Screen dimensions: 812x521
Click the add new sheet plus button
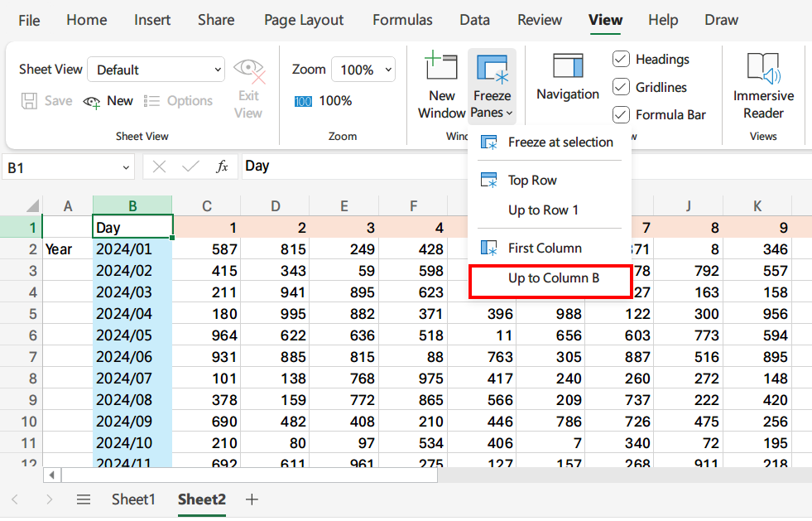pyautogui.click(x=251, y=499)
